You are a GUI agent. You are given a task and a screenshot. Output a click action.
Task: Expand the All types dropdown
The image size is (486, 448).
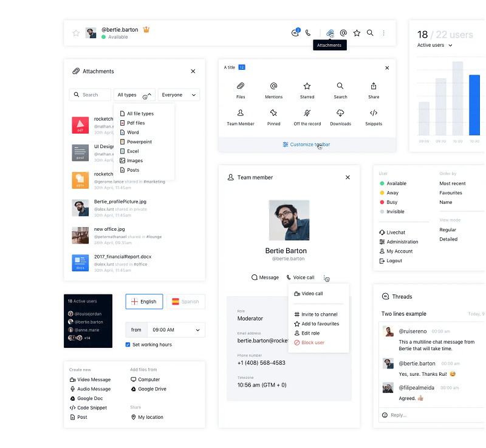[134, 95]
